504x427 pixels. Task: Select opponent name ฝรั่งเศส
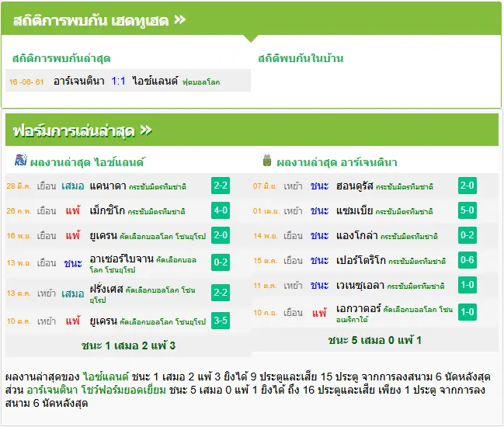(106, 289)
